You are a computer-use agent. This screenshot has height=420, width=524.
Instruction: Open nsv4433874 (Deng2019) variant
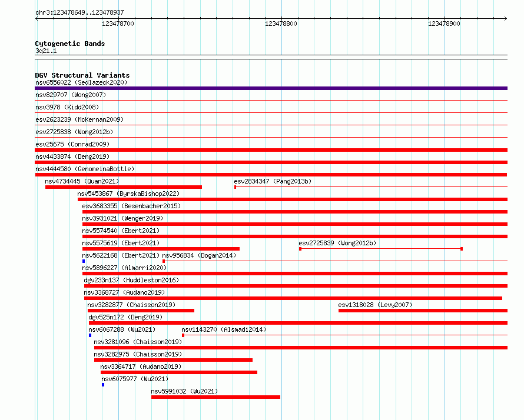pyautogui.click(x=72, y=156)
